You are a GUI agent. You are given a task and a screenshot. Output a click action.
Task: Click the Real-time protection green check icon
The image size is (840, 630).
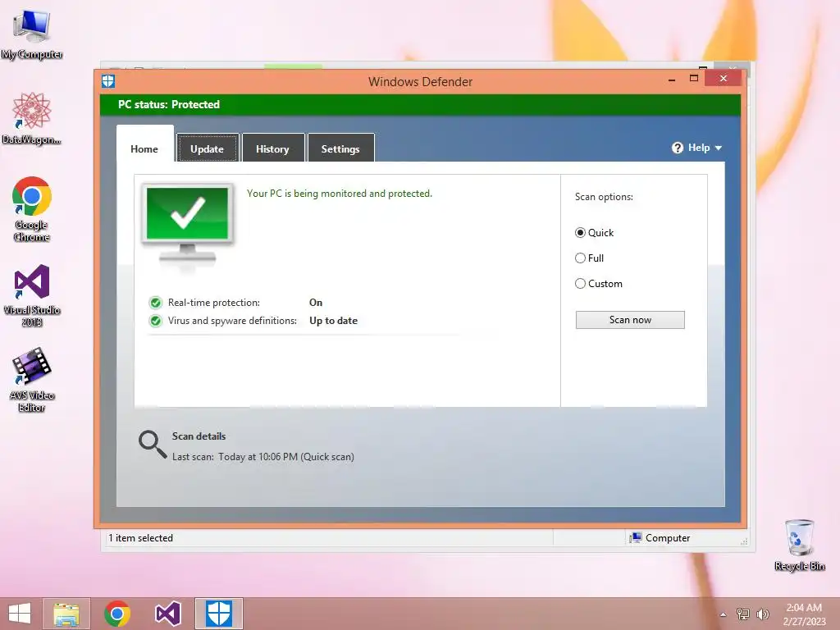click(155, 303)
